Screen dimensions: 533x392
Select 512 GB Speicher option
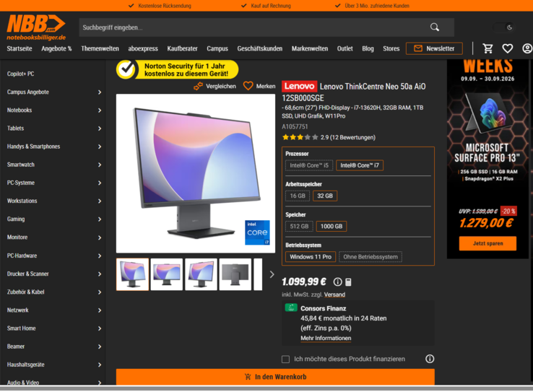[x=299, y=226]
